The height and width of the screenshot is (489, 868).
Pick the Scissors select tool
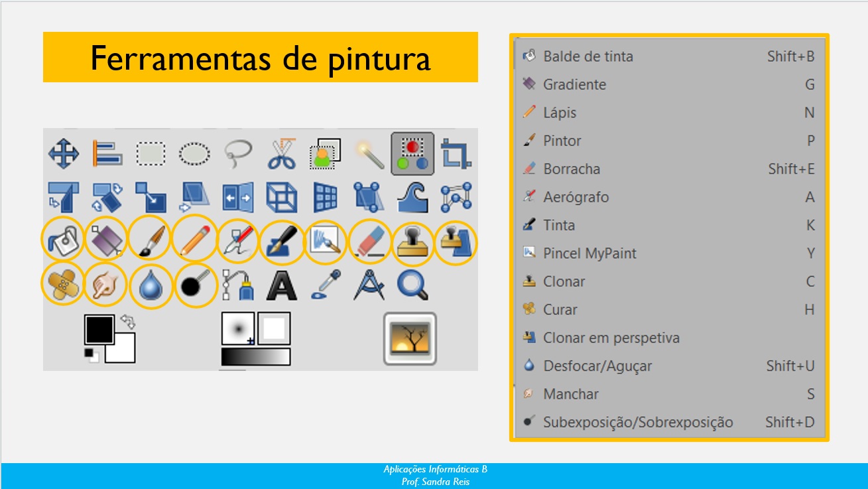point(281,154)
